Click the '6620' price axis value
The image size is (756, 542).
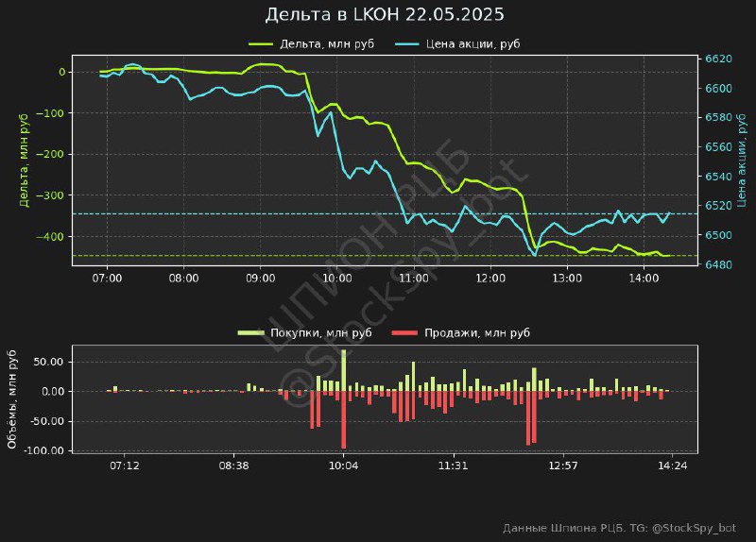pyautogui.click(x=718, y=59)
